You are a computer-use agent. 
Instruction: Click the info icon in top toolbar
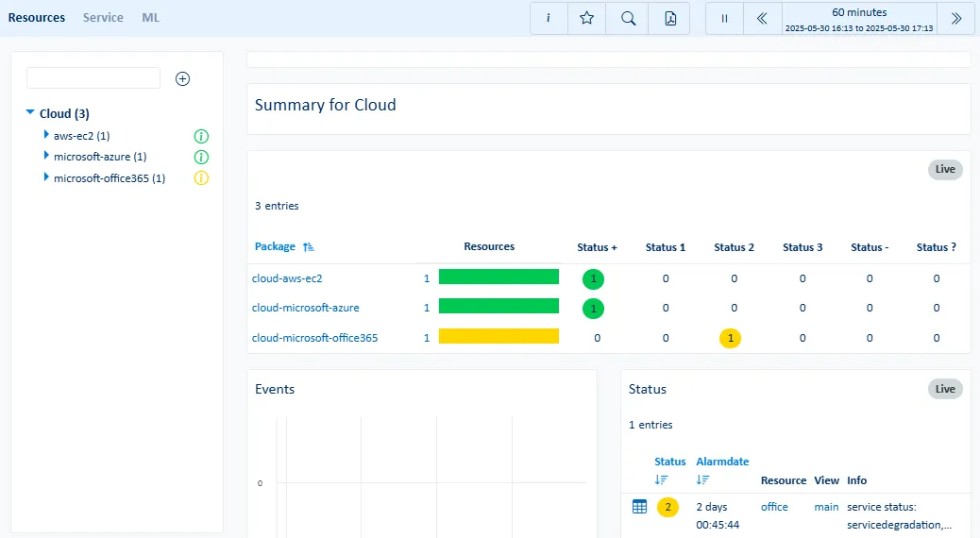548,18
